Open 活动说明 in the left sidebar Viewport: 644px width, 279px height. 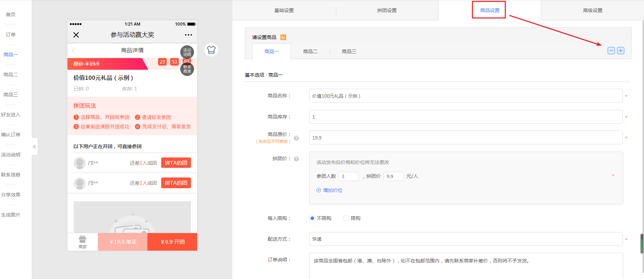pyautogui.click(x=11, y=155)
